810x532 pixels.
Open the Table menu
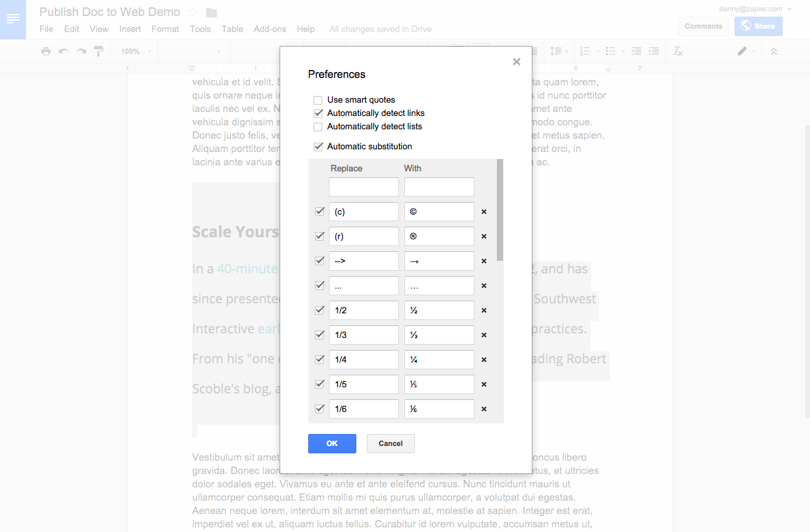(232, 29)
